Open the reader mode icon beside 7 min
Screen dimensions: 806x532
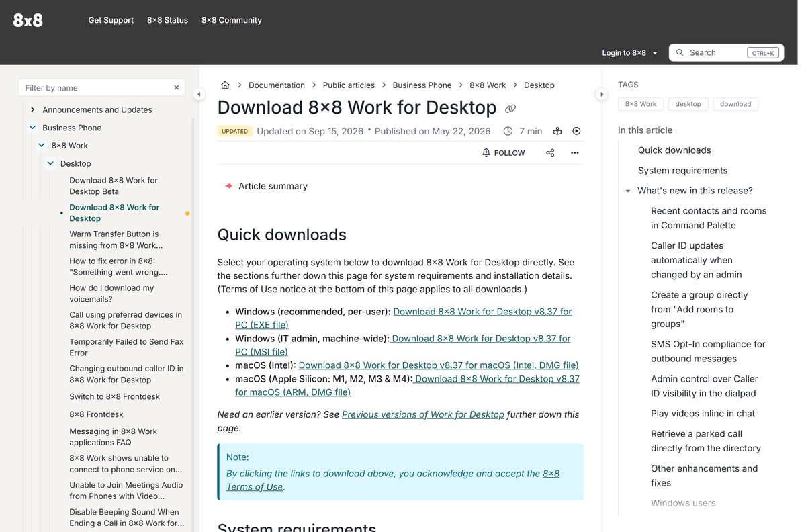(557, 132)
